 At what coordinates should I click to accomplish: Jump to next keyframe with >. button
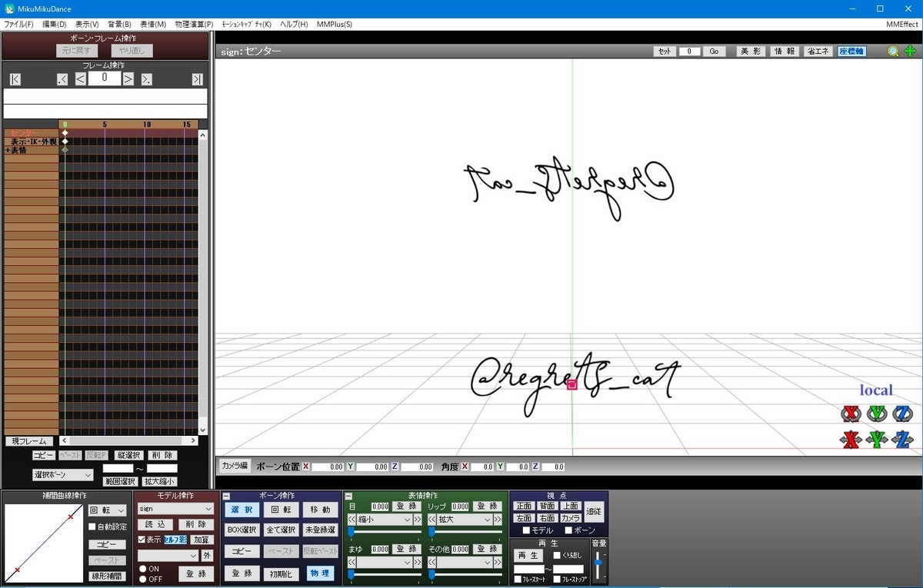pyautogui.click(x=146, y=78)
